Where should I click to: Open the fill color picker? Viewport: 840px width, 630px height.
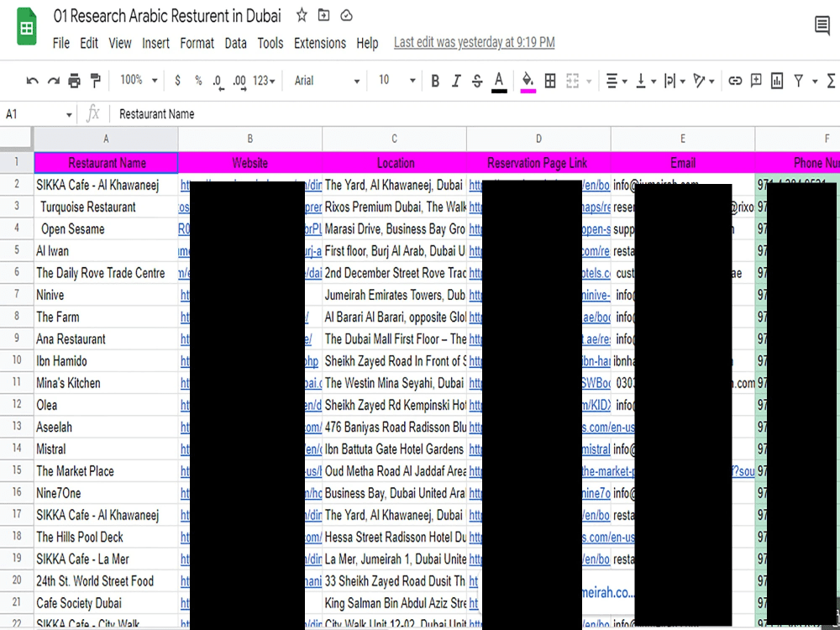pos(528,82)
